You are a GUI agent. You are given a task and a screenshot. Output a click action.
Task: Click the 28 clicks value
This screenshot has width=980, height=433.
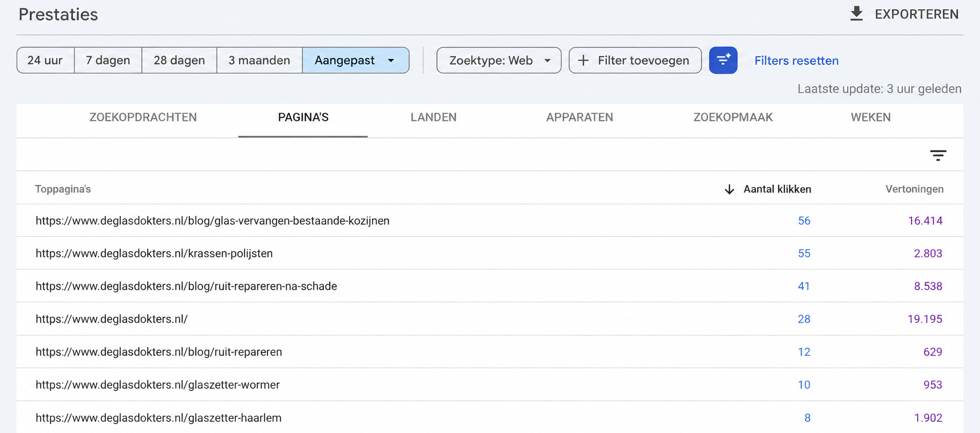[x=804, y=319]
